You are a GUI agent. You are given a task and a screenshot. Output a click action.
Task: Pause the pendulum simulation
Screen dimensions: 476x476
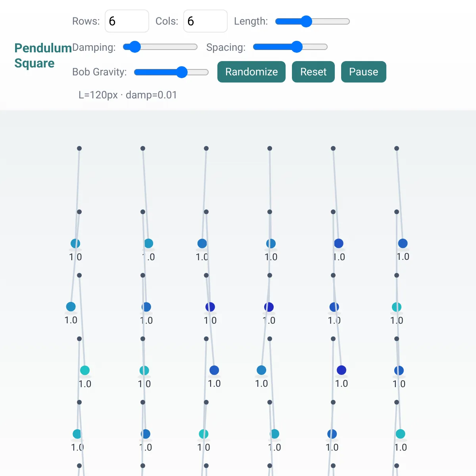coord(364,72)
